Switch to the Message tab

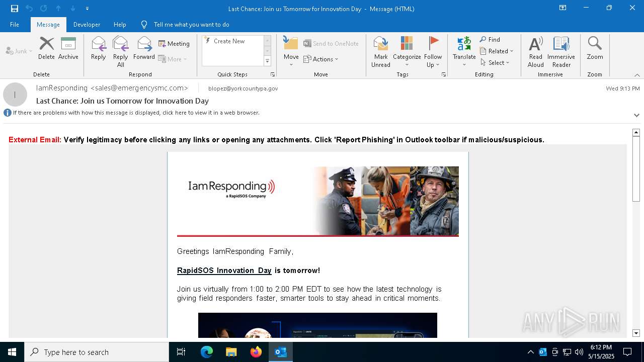tap(48, 25)
